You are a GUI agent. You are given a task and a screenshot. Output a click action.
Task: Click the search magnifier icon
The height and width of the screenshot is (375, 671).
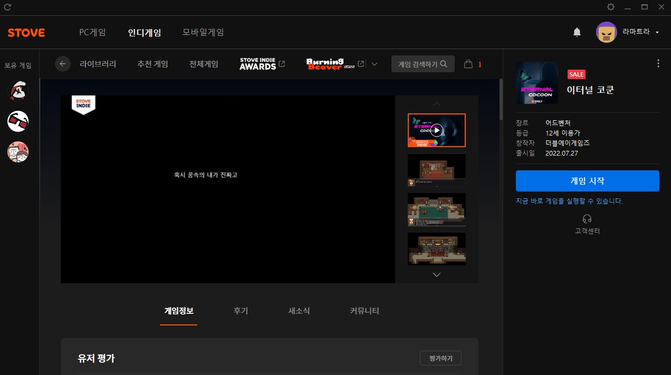pos(444,64)
